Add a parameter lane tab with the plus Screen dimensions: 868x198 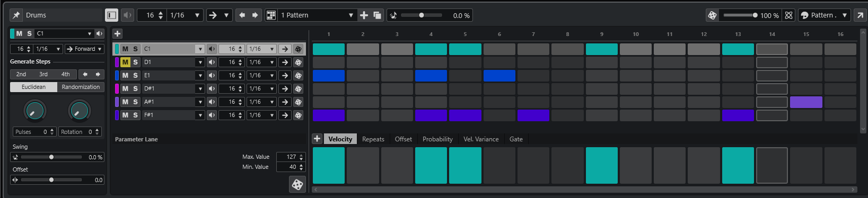click(x=317, y=139)
